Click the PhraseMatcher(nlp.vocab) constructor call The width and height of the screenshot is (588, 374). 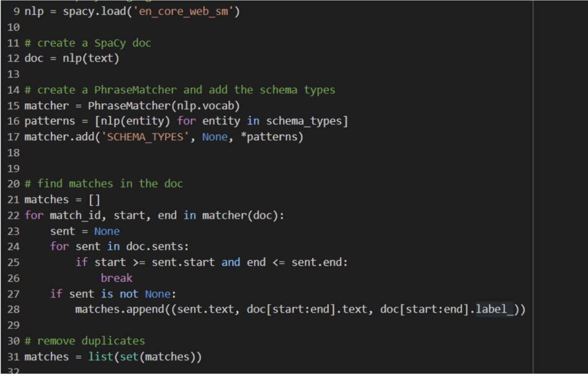164,105
